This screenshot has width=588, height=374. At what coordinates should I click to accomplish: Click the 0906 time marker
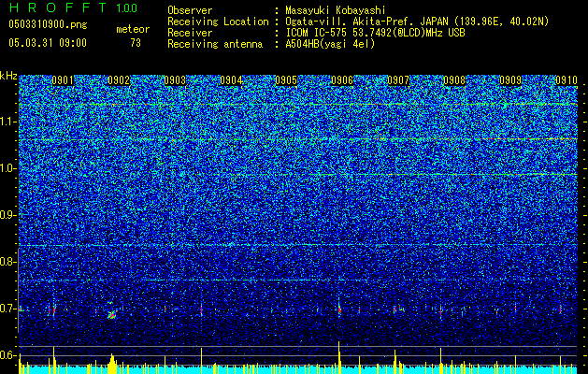pyautogui.click(x=342, y=80)
